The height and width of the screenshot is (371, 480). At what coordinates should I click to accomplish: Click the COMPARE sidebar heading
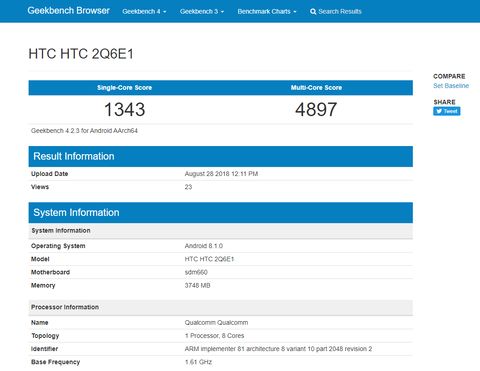[x=449, y=76]
